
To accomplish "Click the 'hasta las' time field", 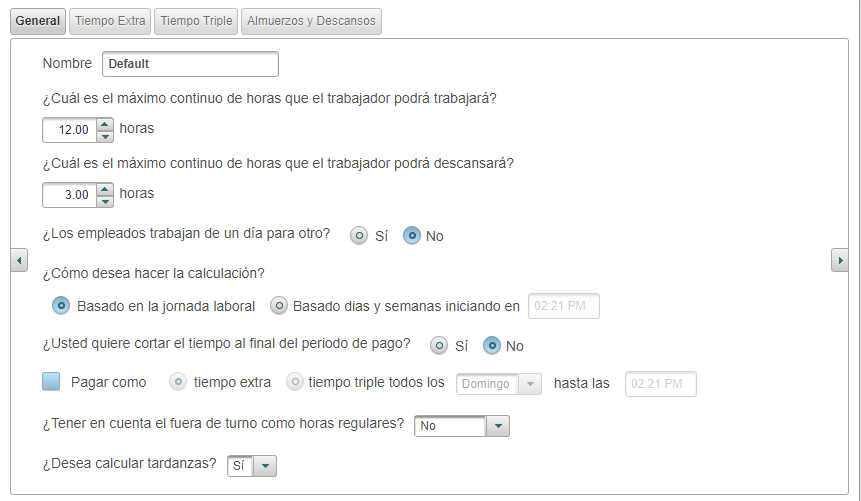I will [660, 384].
